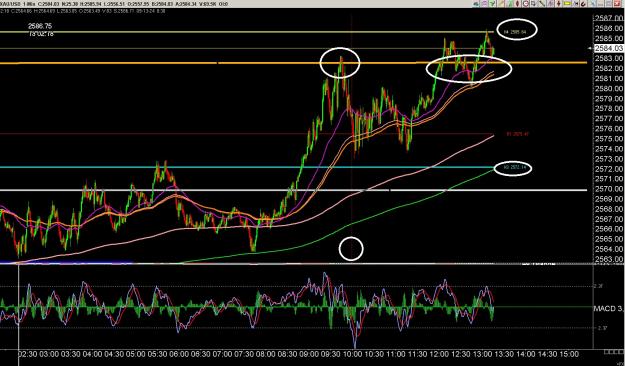Click the red diamond icon in the toolbar

(x=517, y=4)
